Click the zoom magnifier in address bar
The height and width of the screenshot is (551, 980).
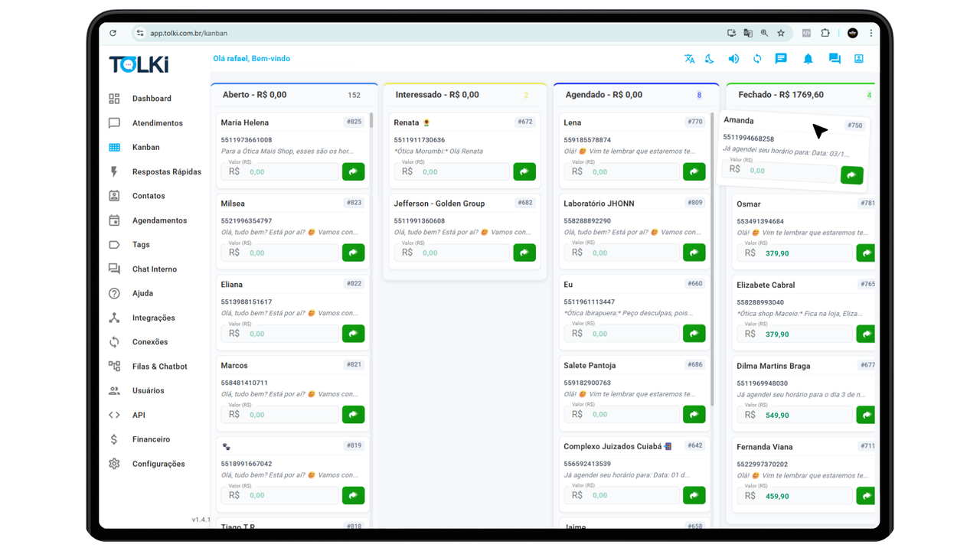click(x=764, y=33)
